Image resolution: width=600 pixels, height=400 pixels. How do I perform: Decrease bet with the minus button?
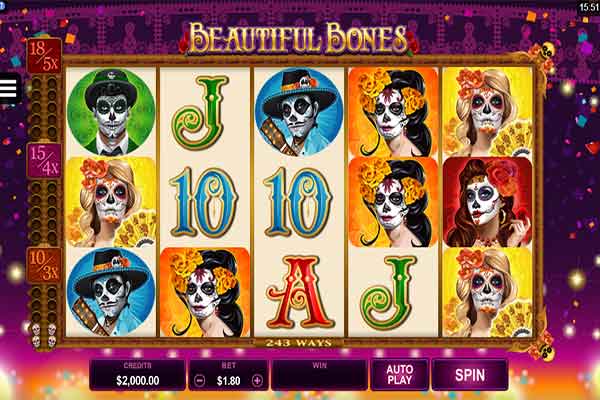(x=200, y=380)
